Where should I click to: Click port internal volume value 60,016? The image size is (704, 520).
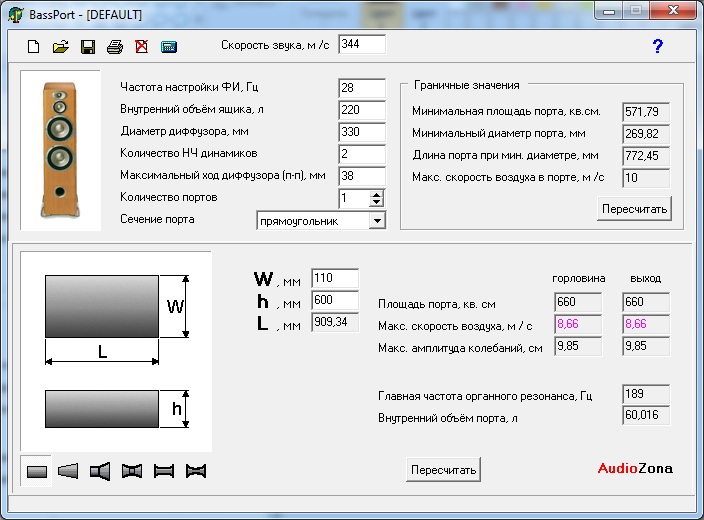[646, 415]
